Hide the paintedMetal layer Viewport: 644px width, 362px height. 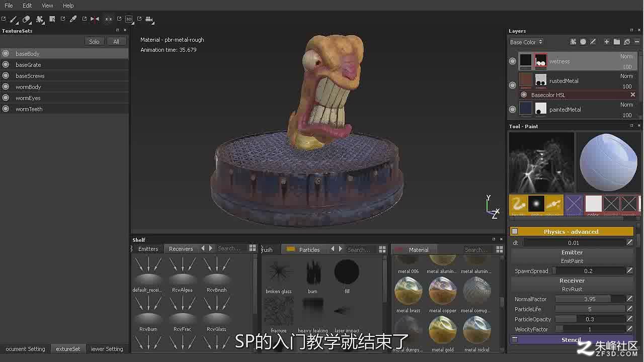pos(512,109)
